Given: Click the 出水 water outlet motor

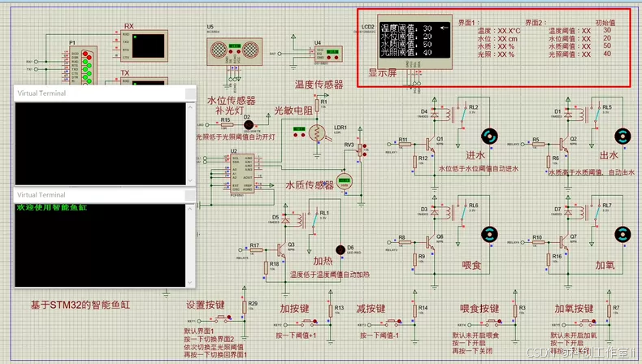Looking at the screenshot, I should point(622,136).
